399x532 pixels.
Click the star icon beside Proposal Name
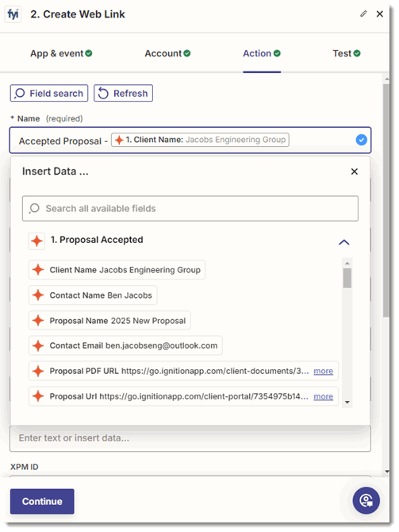click(38, 320)
